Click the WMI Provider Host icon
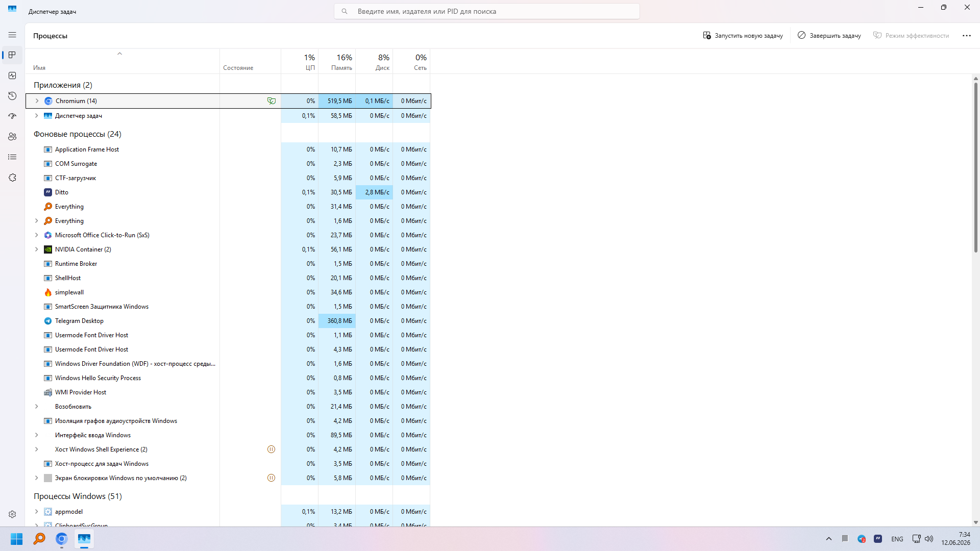Image resolution: width=980 pixels, height=551 pixels. click(48, 392)
